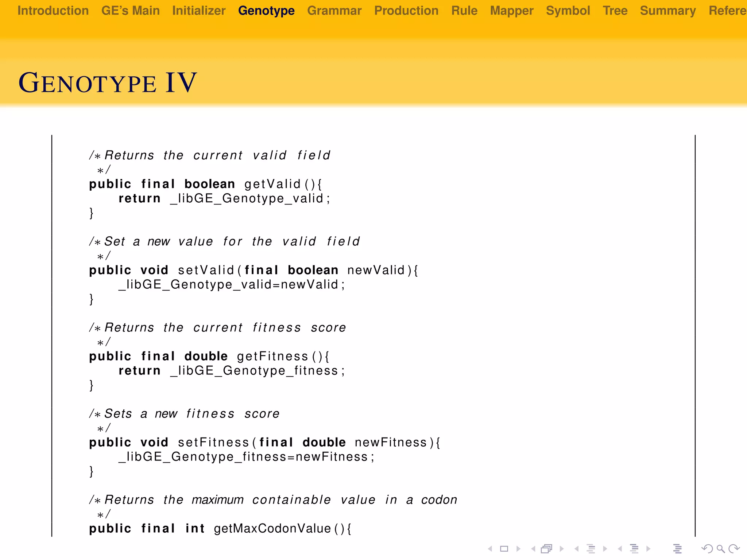747x560 pixels.
Task: Click the stacked frames icon
Action: [x=547, y=549]
